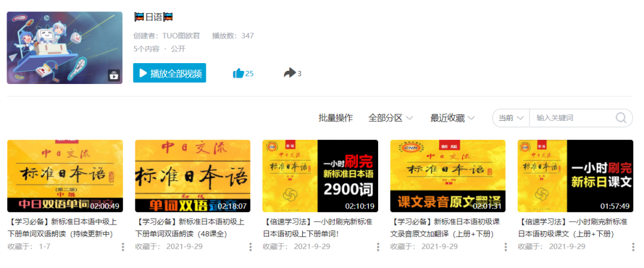This screenshot has height=268, width=644.
Task: Open thumbnail of 02:18:07 video
Action: 193,176
